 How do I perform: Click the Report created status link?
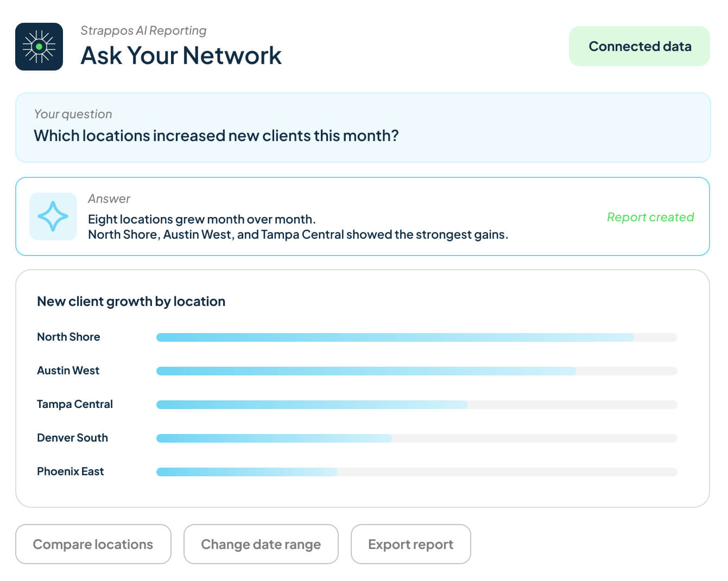pyautogui.click(x=650, y=217)
